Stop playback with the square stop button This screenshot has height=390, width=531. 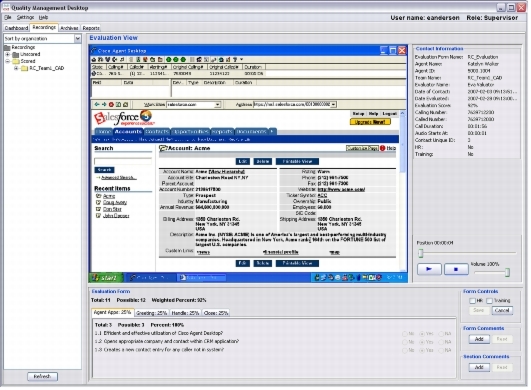[456, 269]
